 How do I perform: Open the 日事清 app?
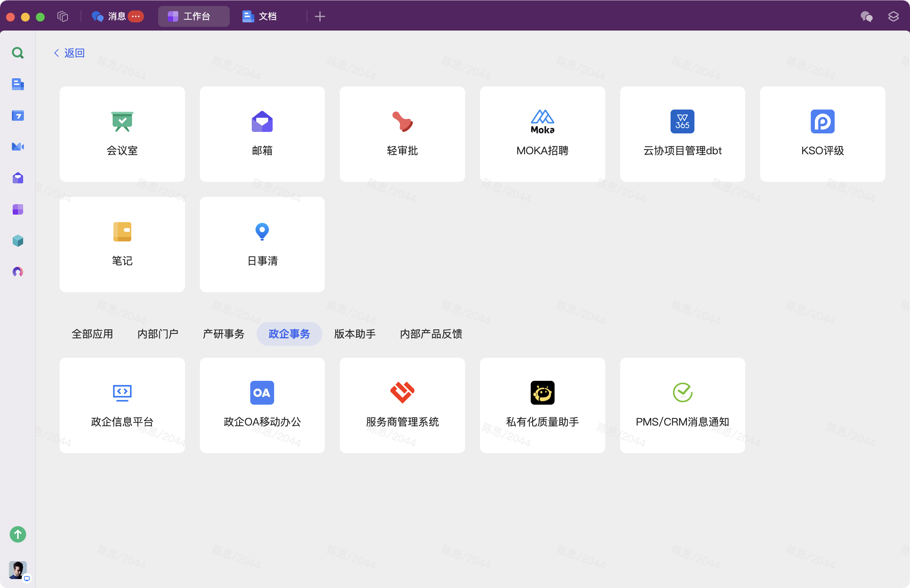pos(262,244)
